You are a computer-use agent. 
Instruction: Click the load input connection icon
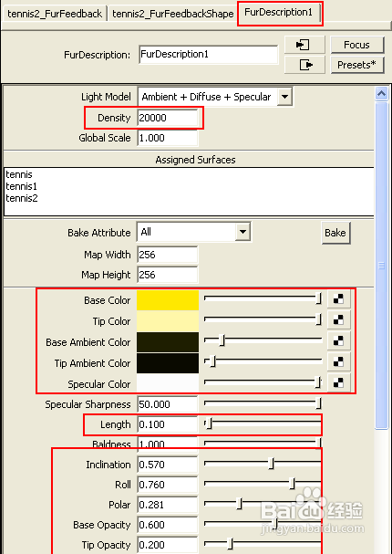pyautogui.click(x=304, y=45)
